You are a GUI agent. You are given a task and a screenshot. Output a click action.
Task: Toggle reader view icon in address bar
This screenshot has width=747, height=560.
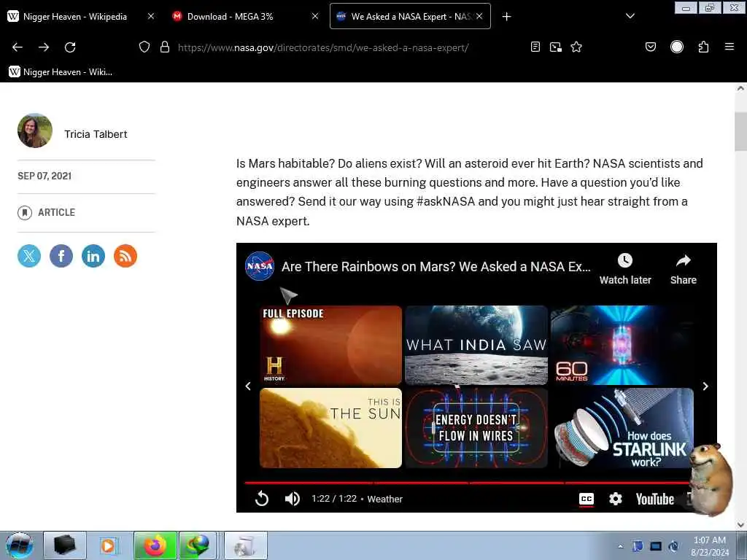[x=535, y=47]
